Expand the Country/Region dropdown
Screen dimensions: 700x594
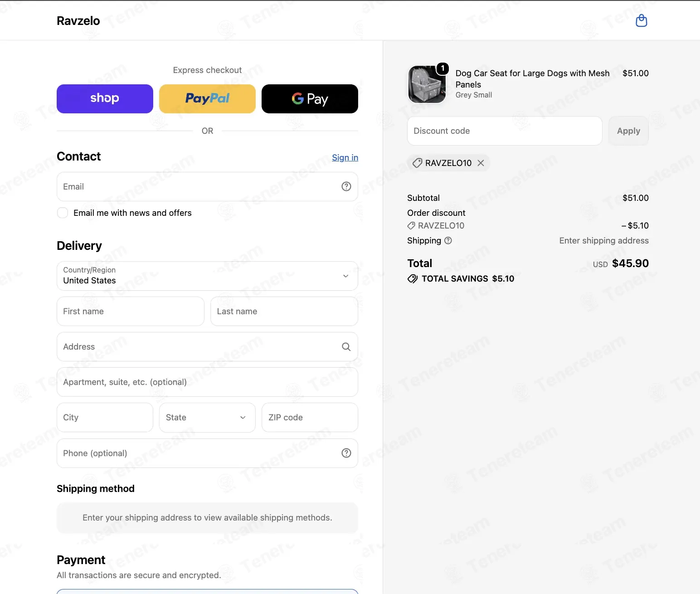207,276
